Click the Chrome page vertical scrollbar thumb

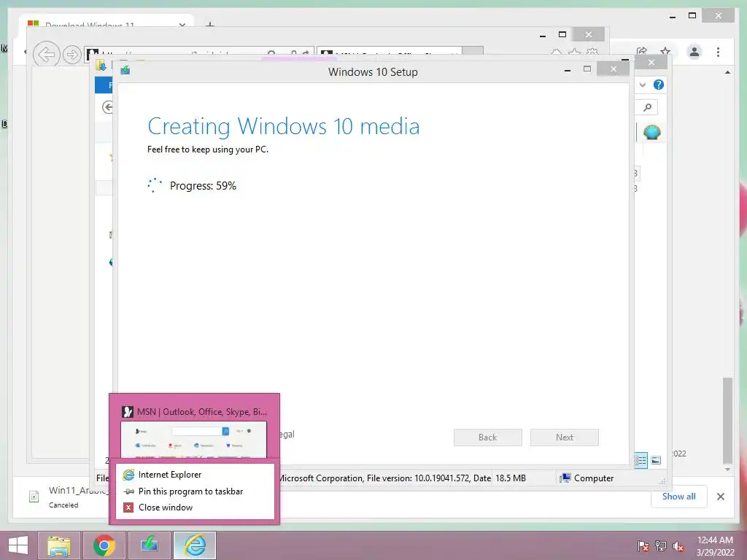(x=727, y=421)
